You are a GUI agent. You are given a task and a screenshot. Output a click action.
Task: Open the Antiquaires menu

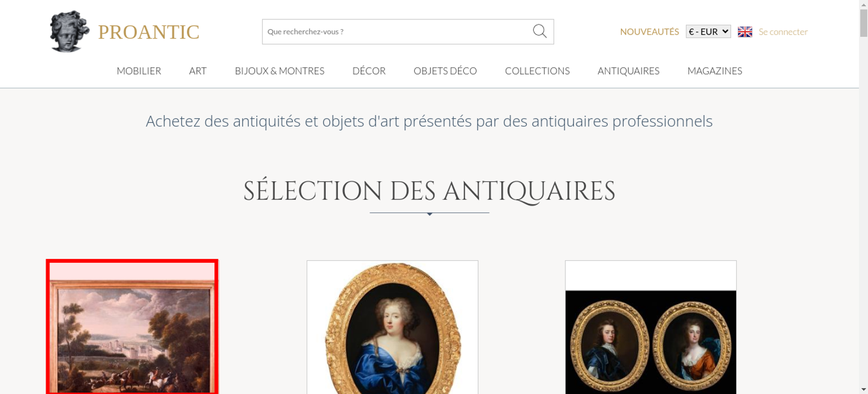(x=628, y=71)
